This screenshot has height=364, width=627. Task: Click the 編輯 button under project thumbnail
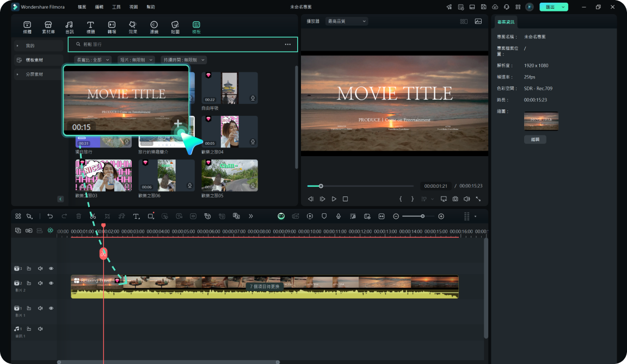[x=535, y=139]
